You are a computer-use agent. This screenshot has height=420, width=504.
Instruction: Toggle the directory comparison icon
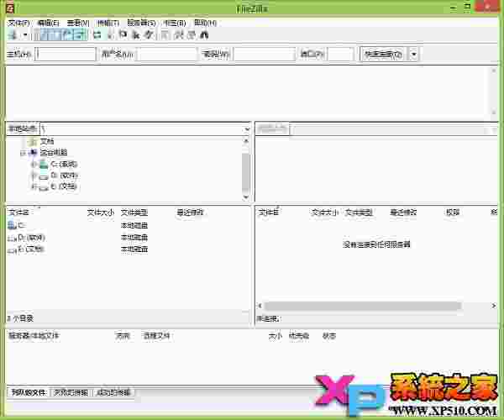point(179,34)
